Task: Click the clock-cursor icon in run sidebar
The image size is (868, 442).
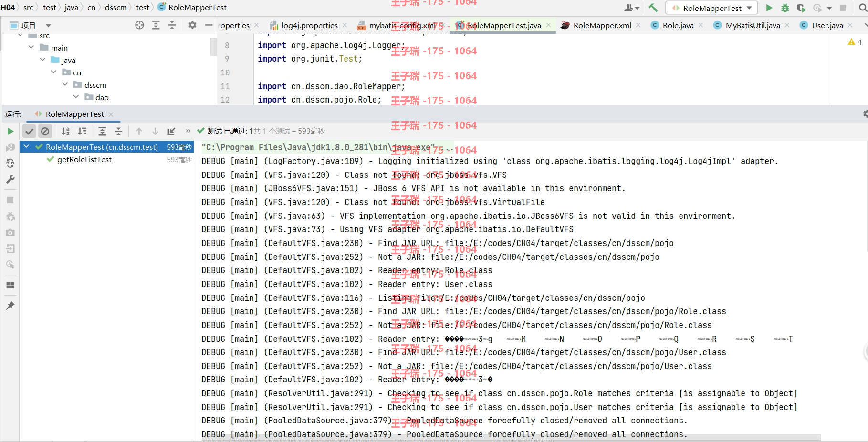Action: pyautogui.click(x=10, y=265)
